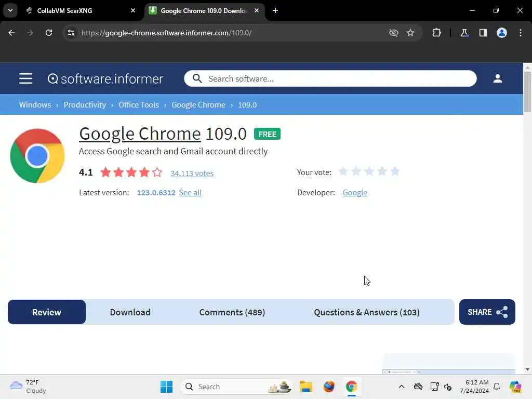Viewport: 532px width, 399px height.
Task: Open the notifications bell icon
Action: tap(497, 387)
